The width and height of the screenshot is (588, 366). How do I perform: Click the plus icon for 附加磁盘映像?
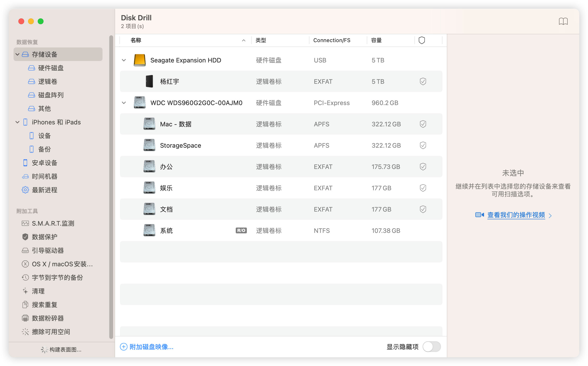pos(124,347)
